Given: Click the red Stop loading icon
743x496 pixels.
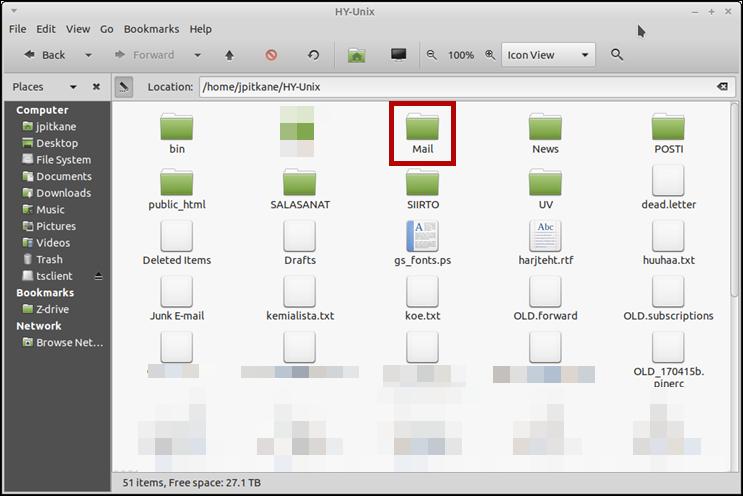Looking at the screenshot, I should point(271,55).
